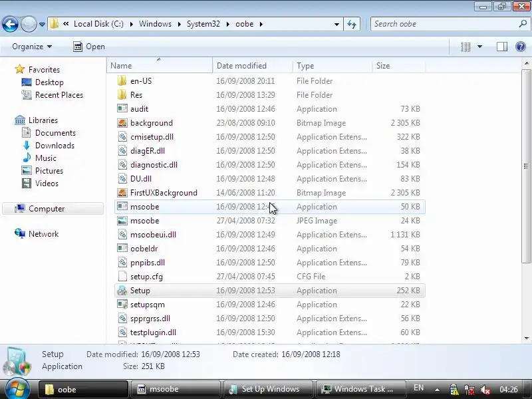
Task: Click Local Disk (C:) breadcrumb
Action: [98, 24]
